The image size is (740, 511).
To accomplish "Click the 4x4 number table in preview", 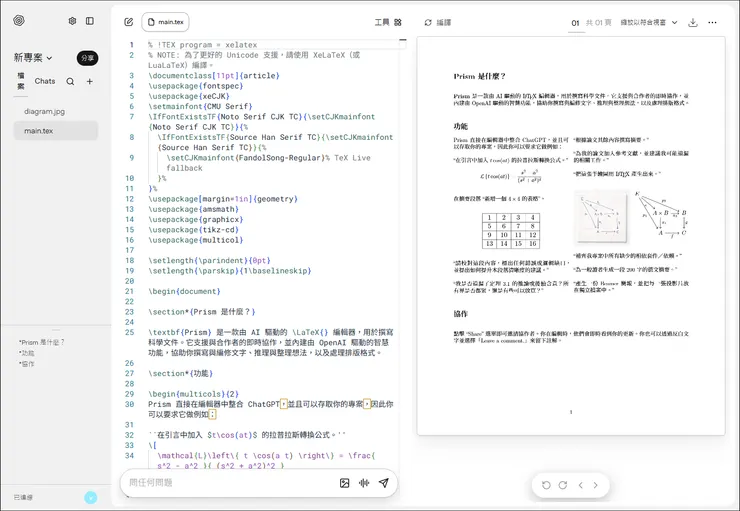I will click(511, 231).
